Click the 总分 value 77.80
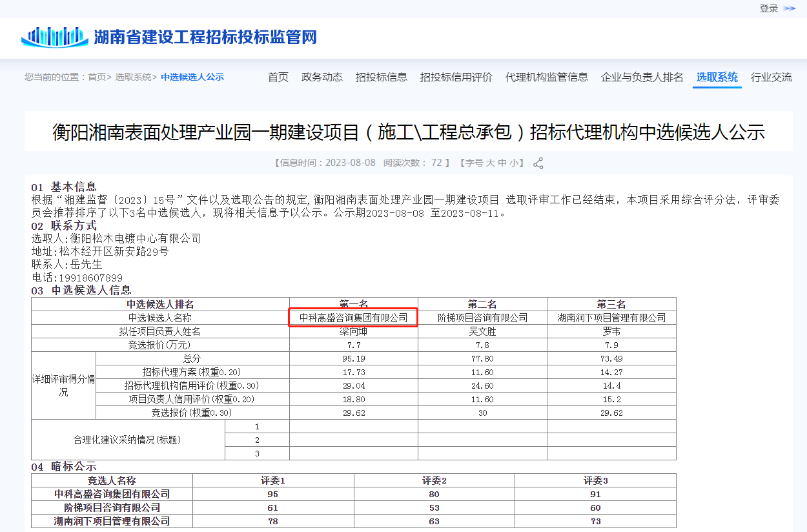Image resolution: width=807 pixels, height=532 pixels. (482, 359)
